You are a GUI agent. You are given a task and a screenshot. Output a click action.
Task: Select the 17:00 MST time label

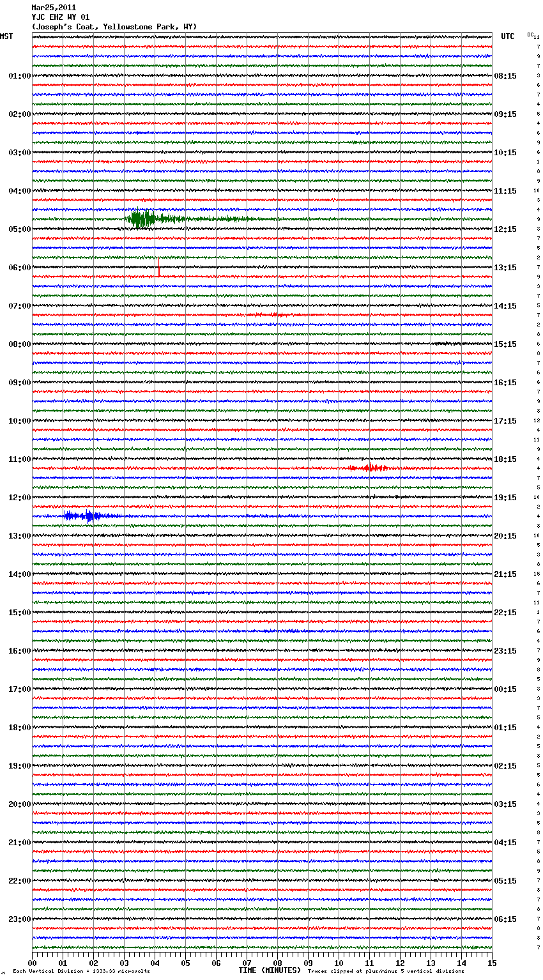20,689
